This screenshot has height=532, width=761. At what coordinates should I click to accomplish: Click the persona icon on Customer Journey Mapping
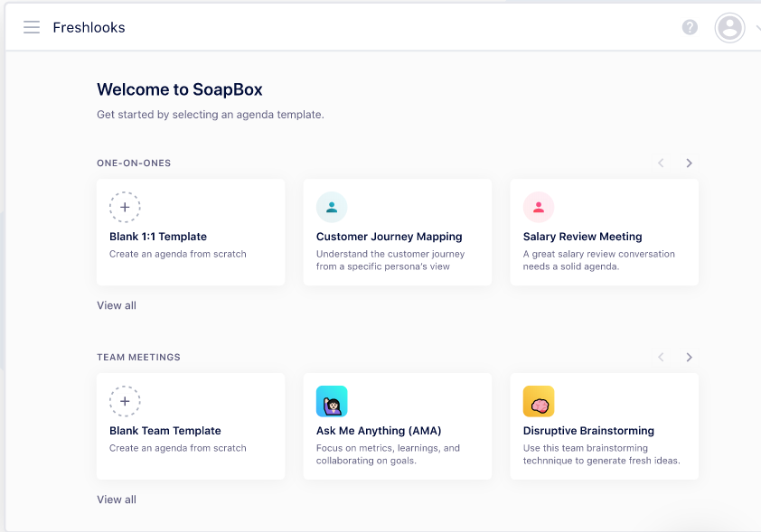coord(332,207)
